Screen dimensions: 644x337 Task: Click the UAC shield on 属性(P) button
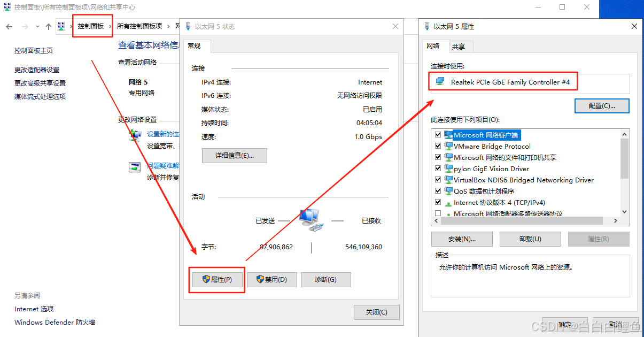point(206,279)
